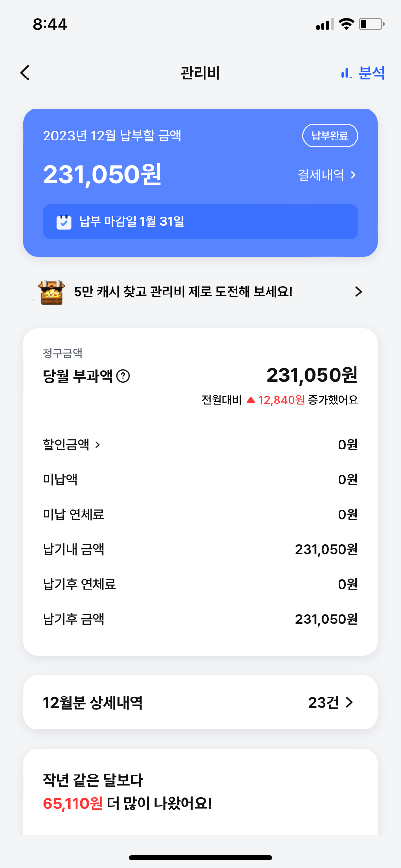This screenshot has height=868, width=401.
Task: Expand 할인금액 discount details
Action: point(72,445)
